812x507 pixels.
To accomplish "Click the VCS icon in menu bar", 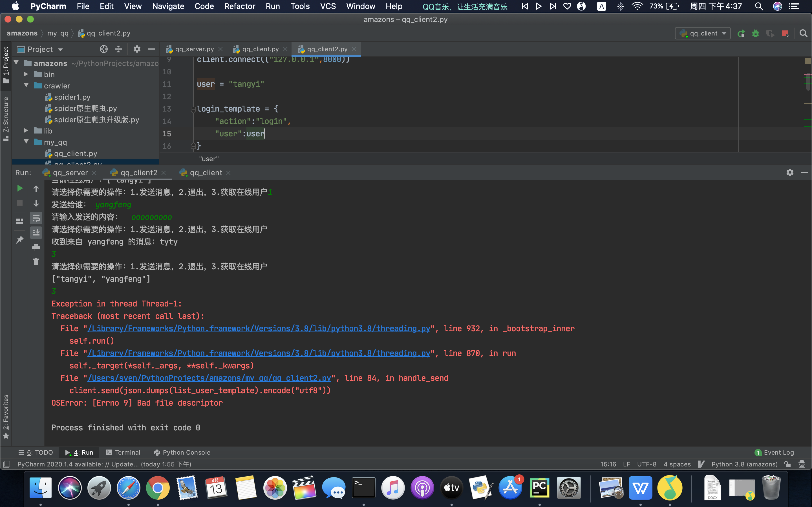I will click(327, 6).
